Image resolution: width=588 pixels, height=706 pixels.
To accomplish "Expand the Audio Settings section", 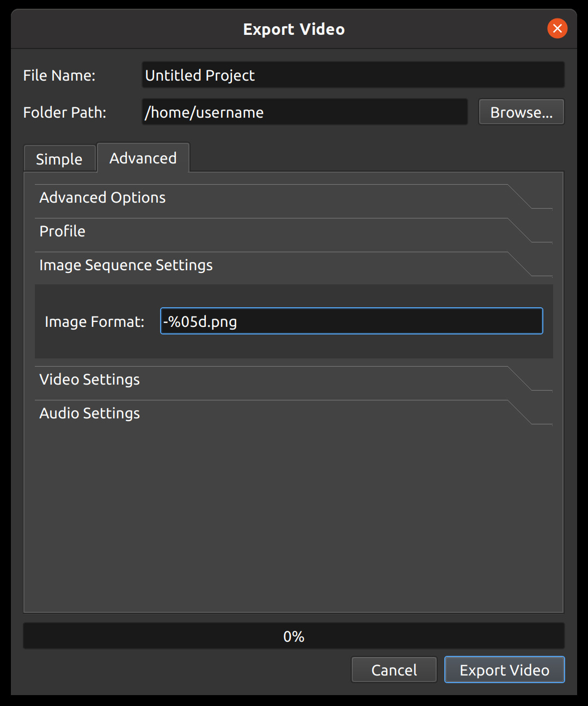I will (x=89, y=413).
